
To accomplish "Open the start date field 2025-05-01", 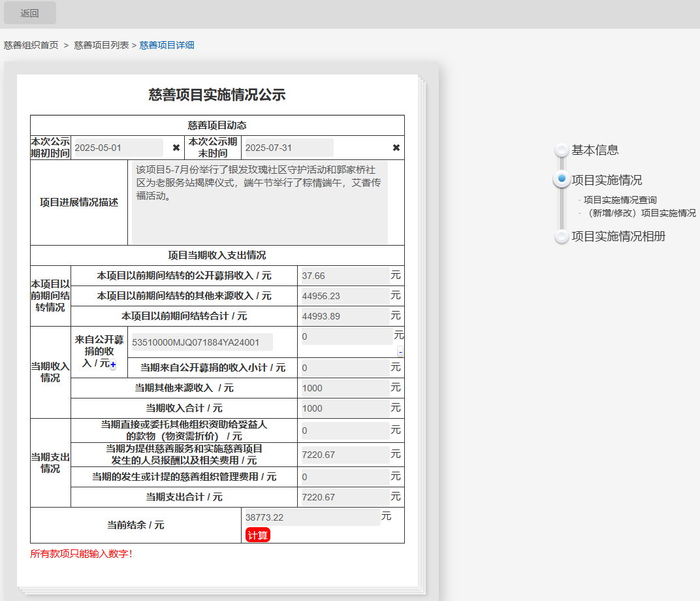I will 118,148.
